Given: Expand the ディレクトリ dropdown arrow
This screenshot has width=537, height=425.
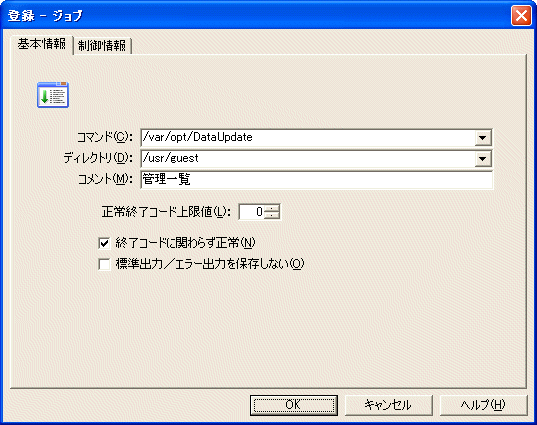Looking at the screenshot, I should (483, 159).
